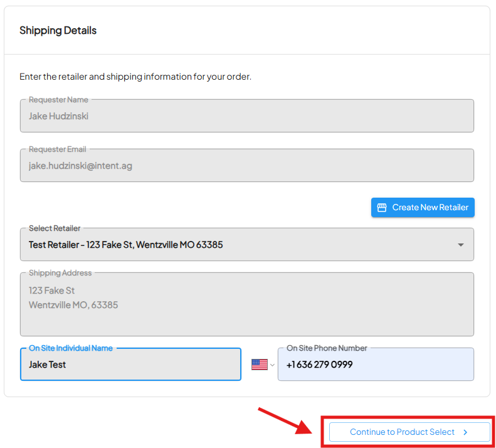Continue to Product Select
The width and height of the screenshot is (496, 448).
click(x=409, y=432)
